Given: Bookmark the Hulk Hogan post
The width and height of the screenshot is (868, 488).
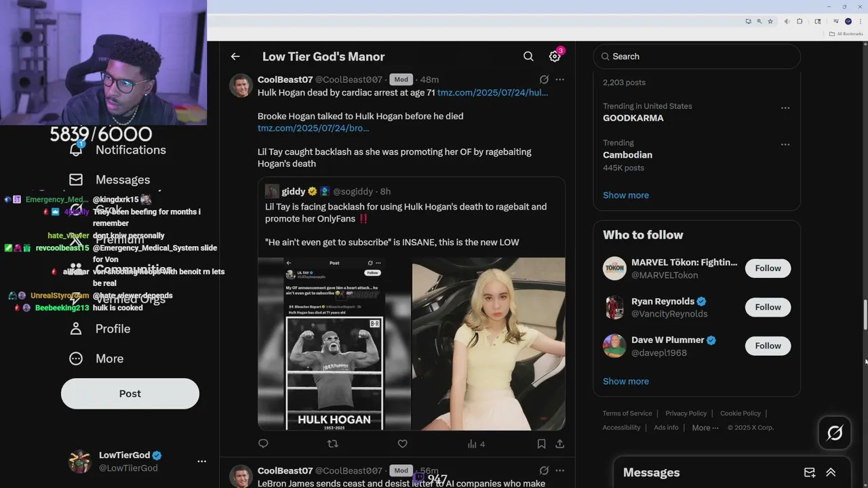Looking at the screenshot, I should [x=541, y=444].
